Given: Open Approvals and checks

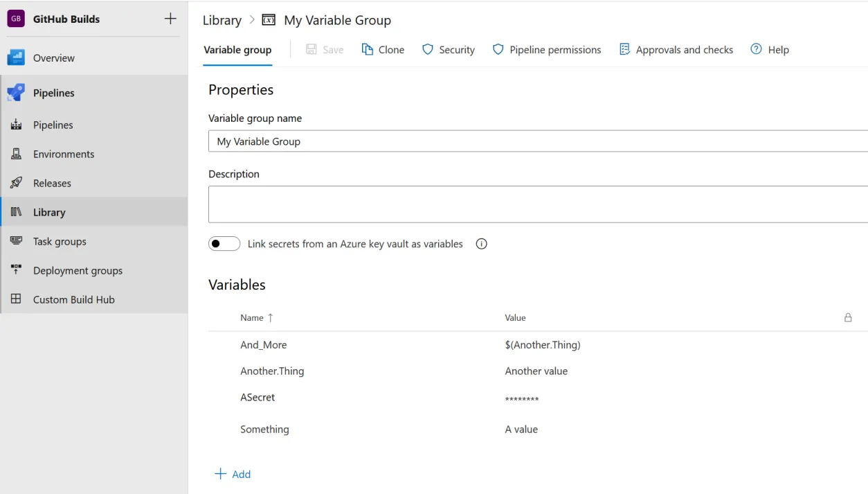Looking at the screenshot, I should [x=676, y=49].
